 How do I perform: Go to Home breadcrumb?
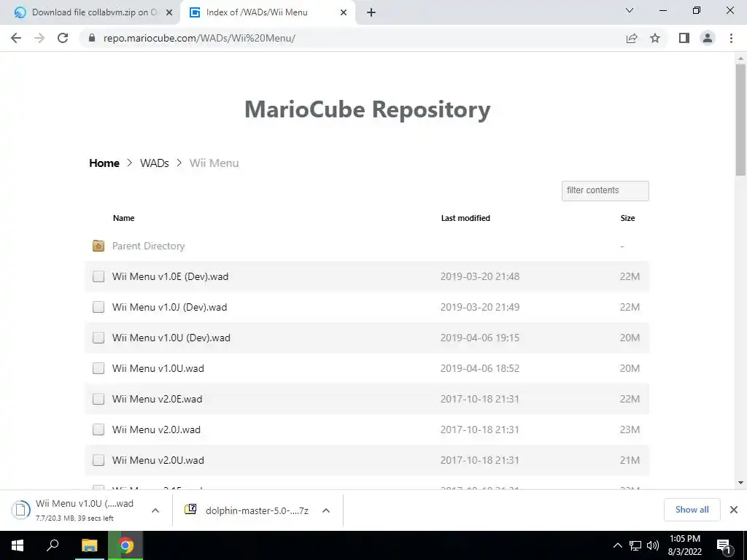click(x=104, y=163)
